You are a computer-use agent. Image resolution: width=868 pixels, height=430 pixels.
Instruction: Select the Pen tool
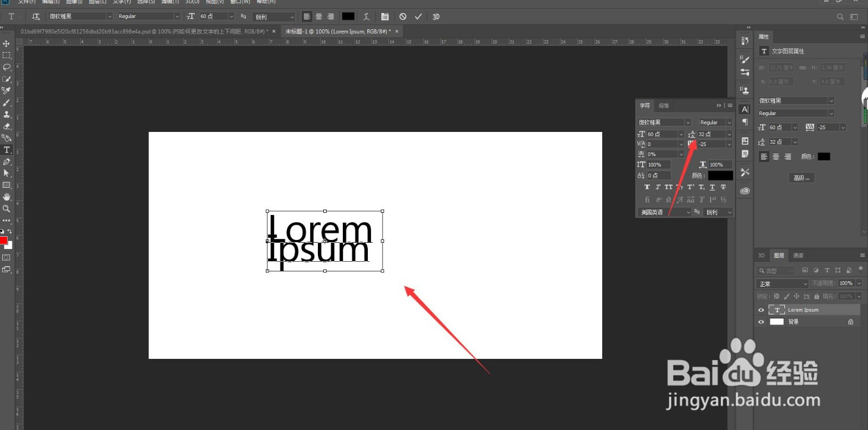[x=7, y=162]
